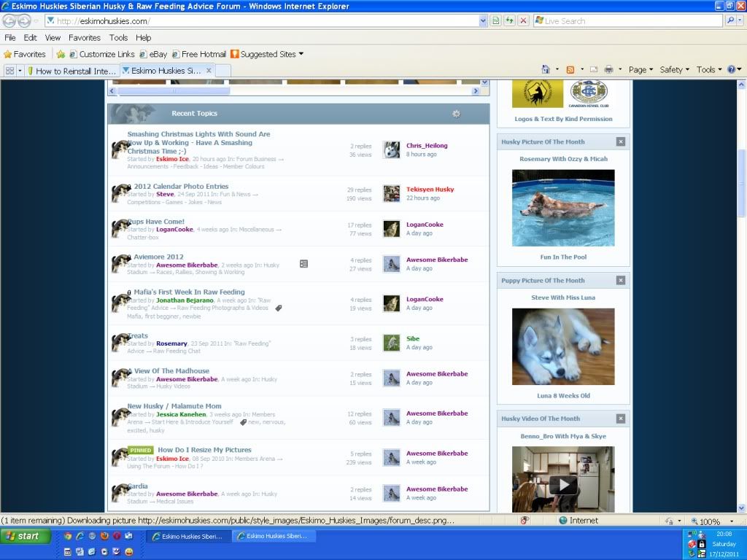The height and width of the screenshot is (560, 747).
Task: Click the Canadian Kennel Club logo
Action: pos(589,94)
